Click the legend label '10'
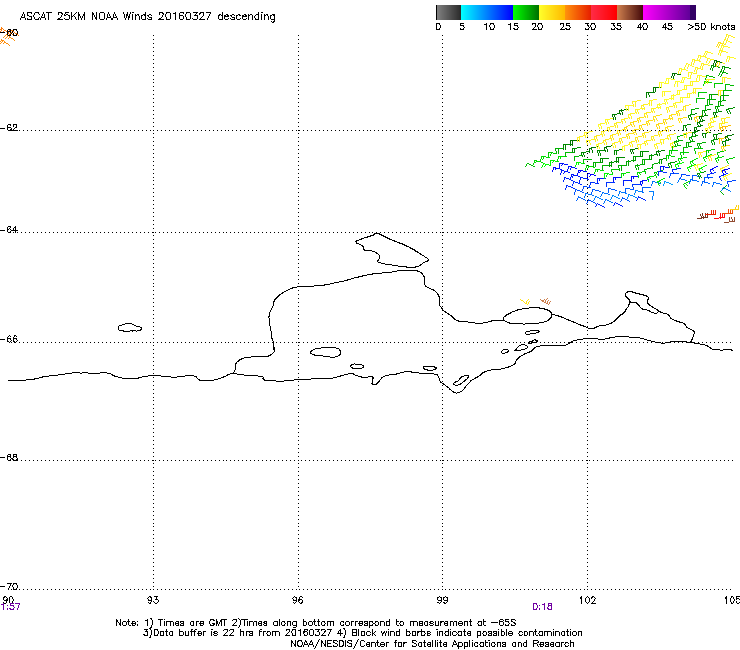Screen dimensions: 740x650 [489, 27]
